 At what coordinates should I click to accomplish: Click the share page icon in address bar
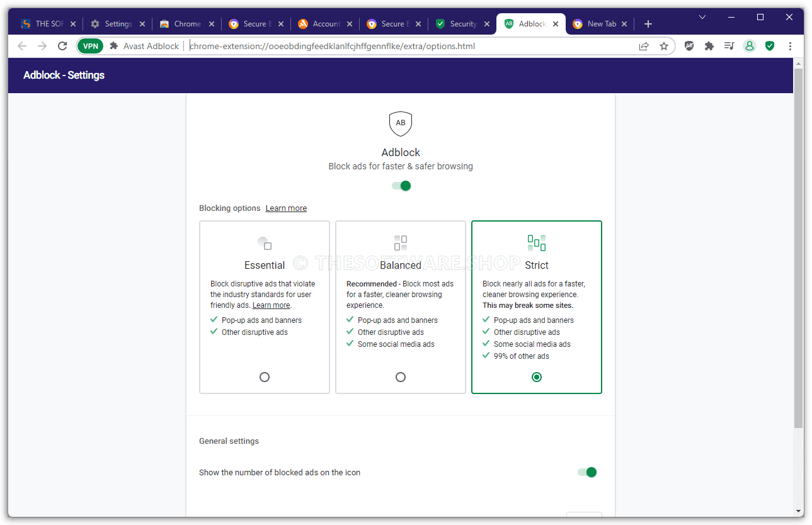[x=644, y=46]
